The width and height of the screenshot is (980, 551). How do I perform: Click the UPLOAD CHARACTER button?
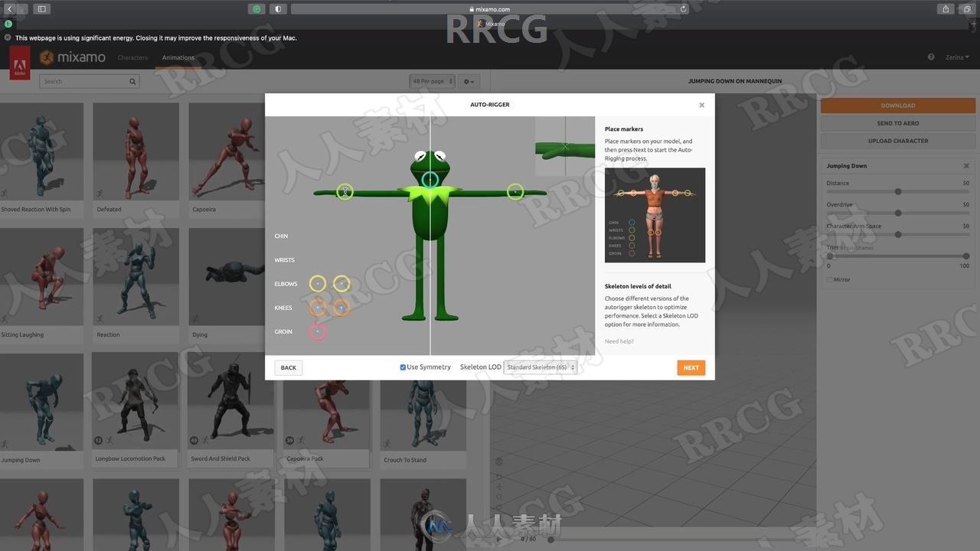(897, 141)
